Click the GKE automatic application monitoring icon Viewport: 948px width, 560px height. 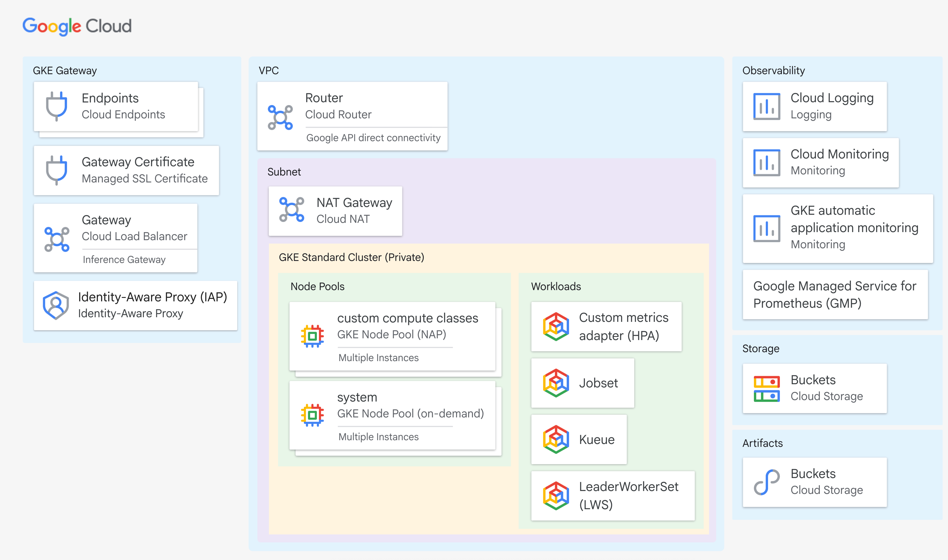click(x=766, y=229)
